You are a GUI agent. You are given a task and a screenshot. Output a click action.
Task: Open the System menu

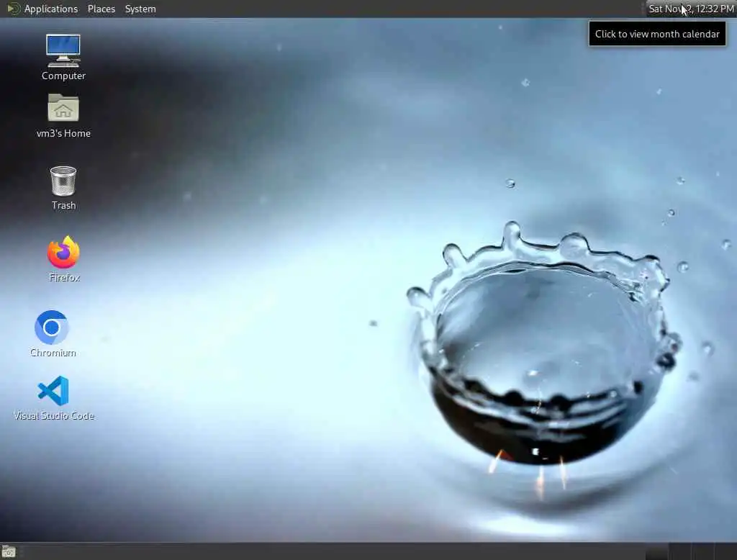[x=140, y=9]
